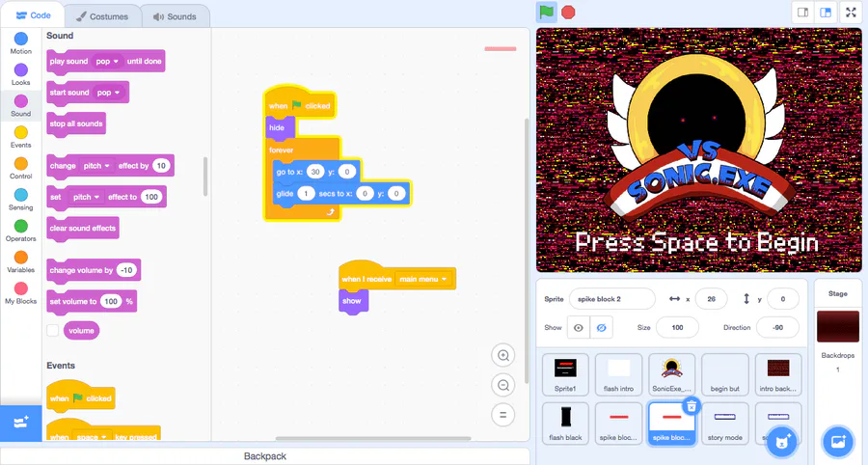Select the Sensing block category
Screen dimensions: 868x465
click(21, 200)
